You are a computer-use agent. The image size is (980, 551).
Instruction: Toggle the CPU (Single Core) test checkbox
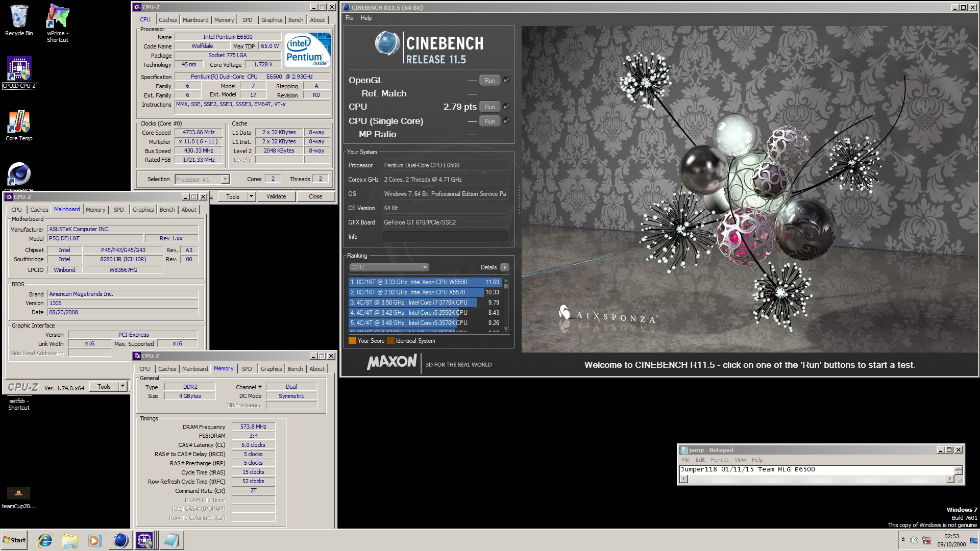(x=506, y=120)
